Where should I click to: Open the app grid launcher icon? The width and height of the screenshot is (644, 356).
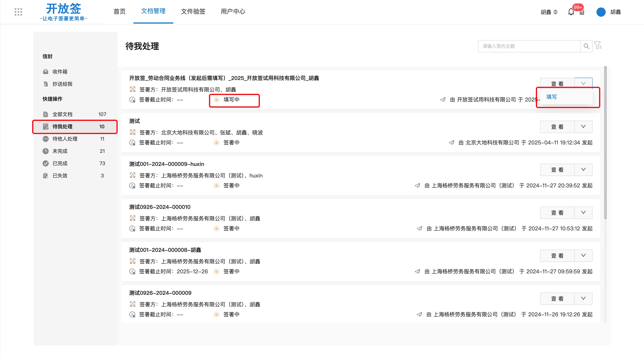point(18,12)
